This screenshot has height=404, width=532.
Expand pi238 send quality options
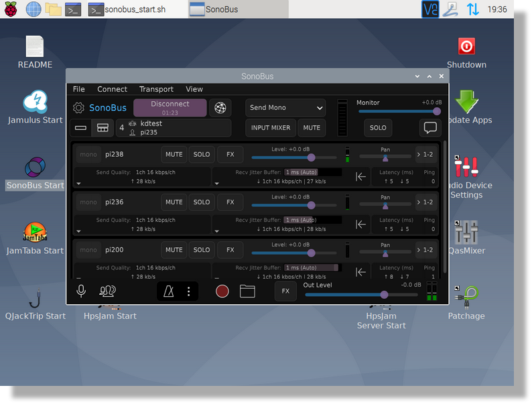click(78, 184)
